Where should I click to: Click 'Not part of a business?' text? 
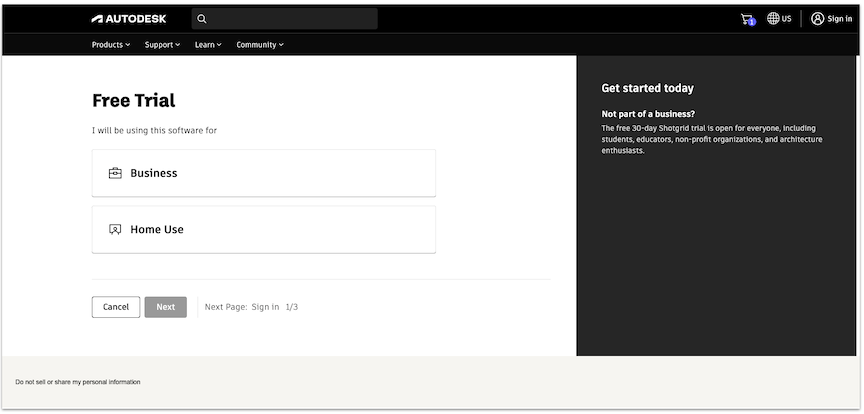tap(648, 114)
